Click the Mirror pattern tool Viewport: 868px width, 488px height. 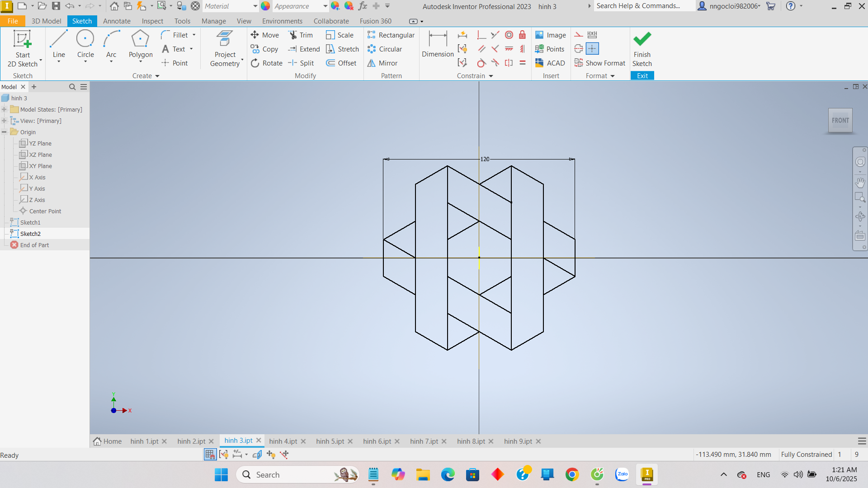[x=382, y=63]
